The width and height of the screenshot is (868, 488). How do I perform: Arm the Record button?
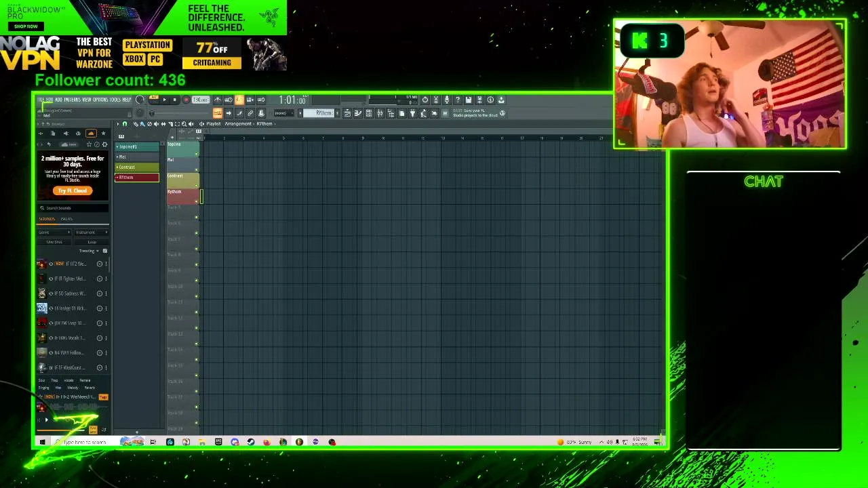point(185,100)
